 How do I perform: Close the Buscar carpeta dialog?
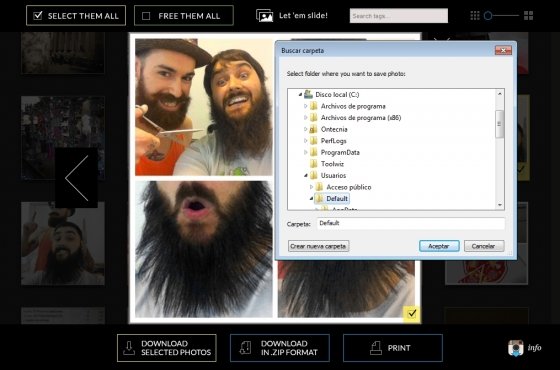(503, 50)
